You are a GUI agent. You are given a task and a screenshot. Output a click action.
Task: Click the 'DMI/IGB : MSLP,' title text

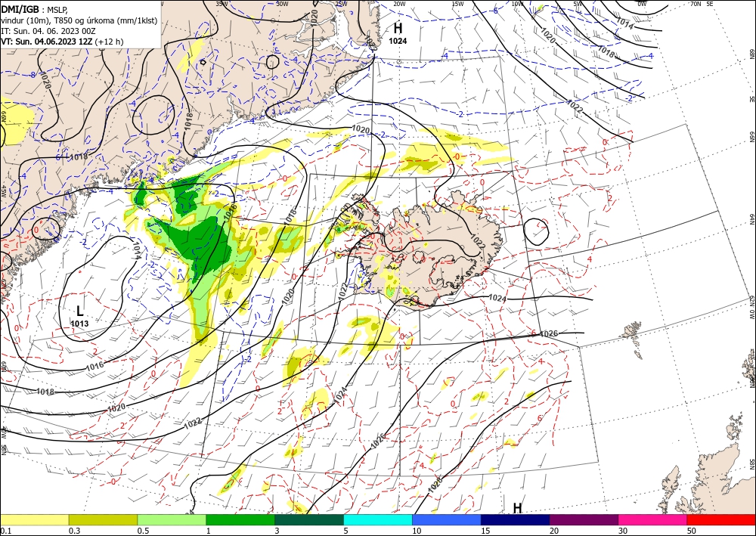(35, 8)
